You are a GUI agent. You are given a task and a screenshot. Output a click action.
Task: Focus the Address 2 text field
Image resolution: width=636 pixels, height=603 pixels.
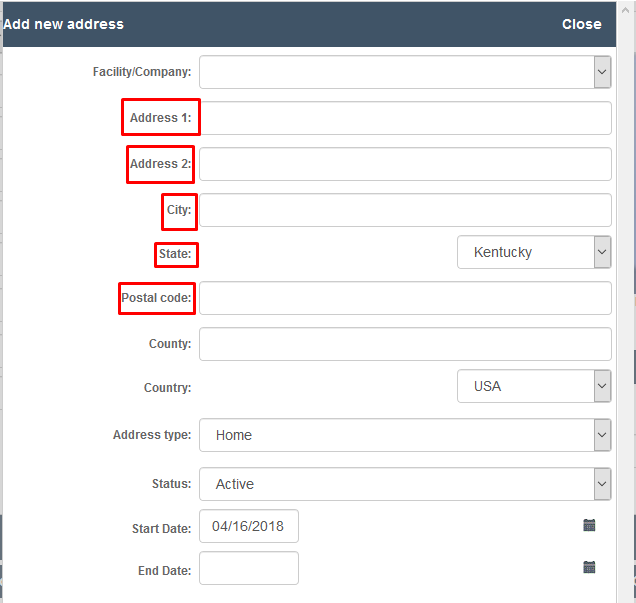405,164
